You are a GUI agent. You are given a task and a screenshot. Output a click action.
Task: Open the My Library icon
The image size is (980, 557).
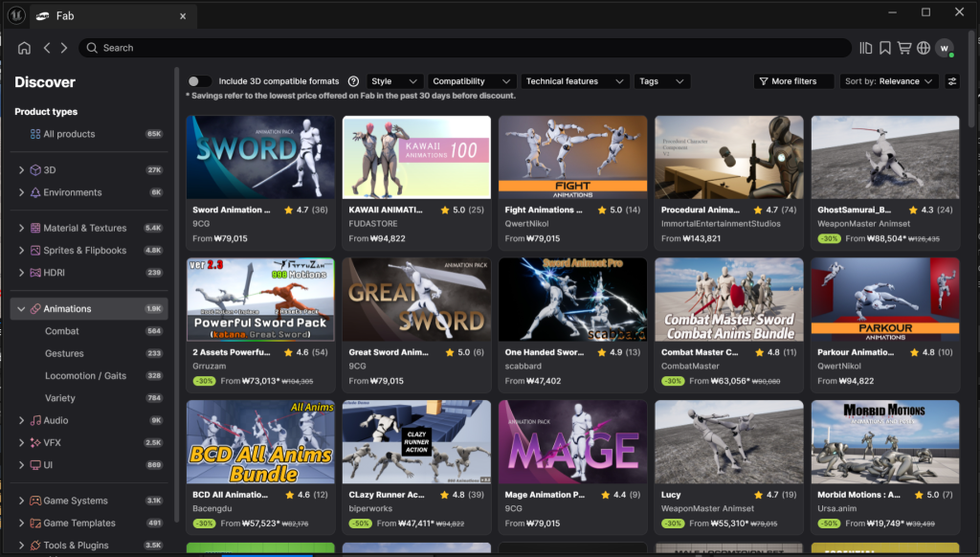[865, 48]
